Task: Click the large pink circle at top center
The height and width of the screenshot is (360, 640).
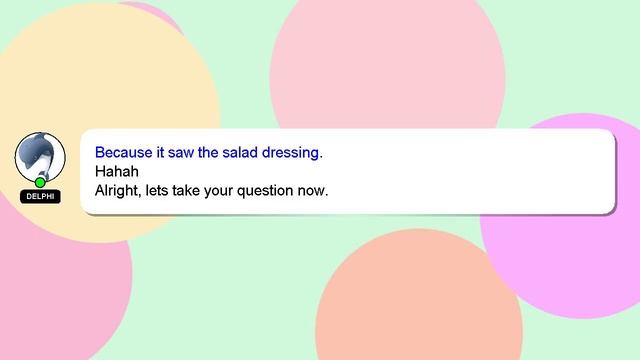Action: click(x=387, y=61)
